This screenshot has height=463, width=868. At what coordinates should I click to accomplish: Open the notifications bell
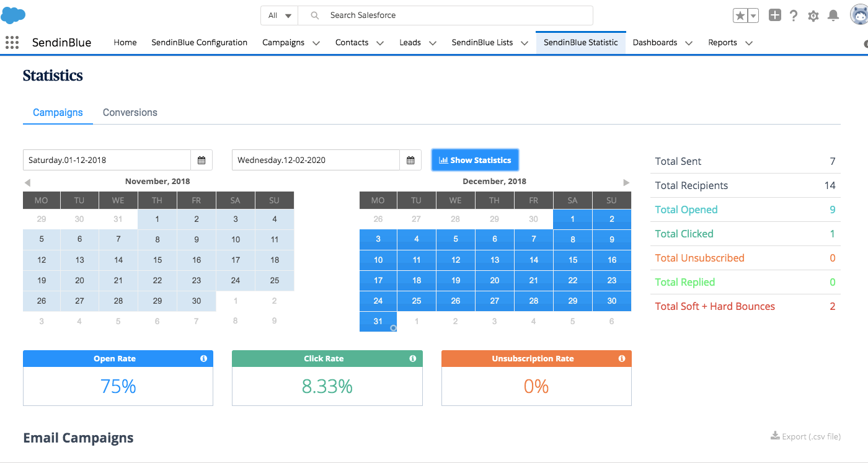click(x=833, y=15)
